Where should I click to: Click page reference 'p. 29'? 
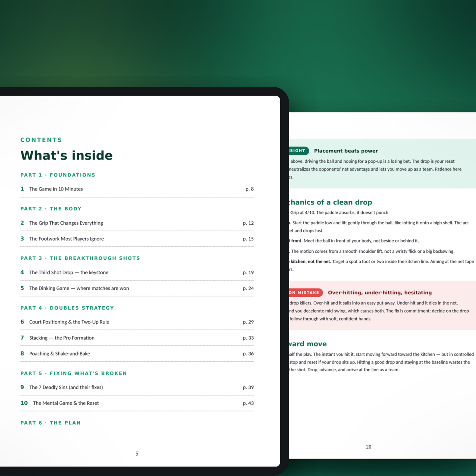point(248,322)
